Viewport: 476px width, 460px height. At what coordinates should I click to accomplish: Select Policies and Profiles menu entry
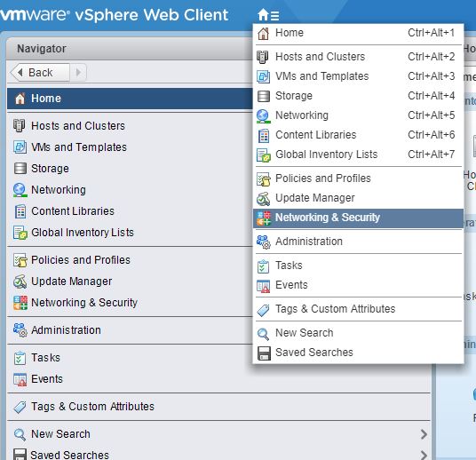[x=358, y=178]
